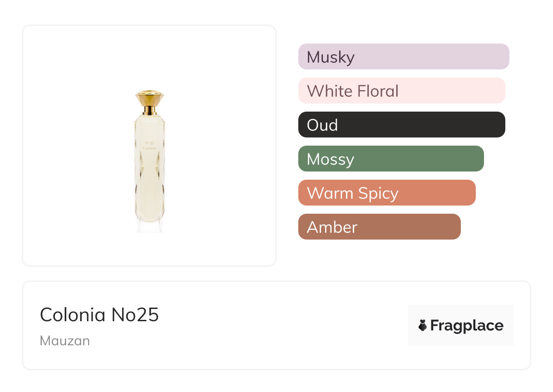Select the White Floral accord bar

(401, 91)
